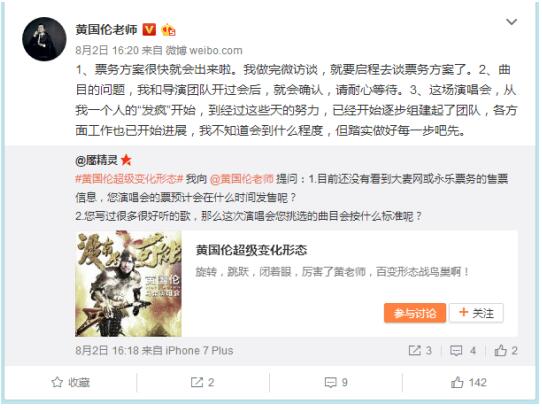Open the 黄国伦老师 username link

pyautogui.click(x=106, y=30)
